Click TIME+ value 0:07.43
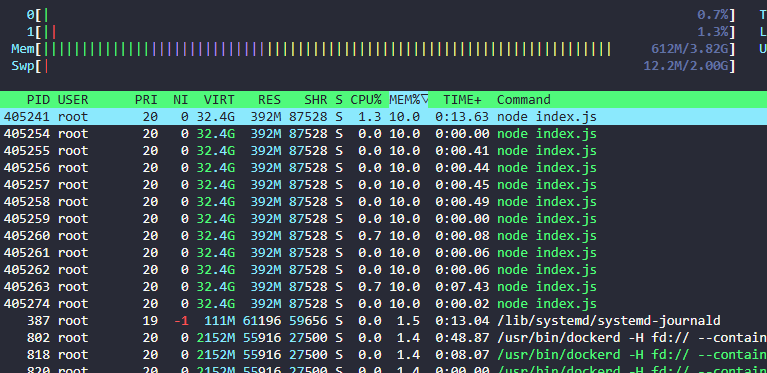767x373 pixels. click(x=462, y=287)
